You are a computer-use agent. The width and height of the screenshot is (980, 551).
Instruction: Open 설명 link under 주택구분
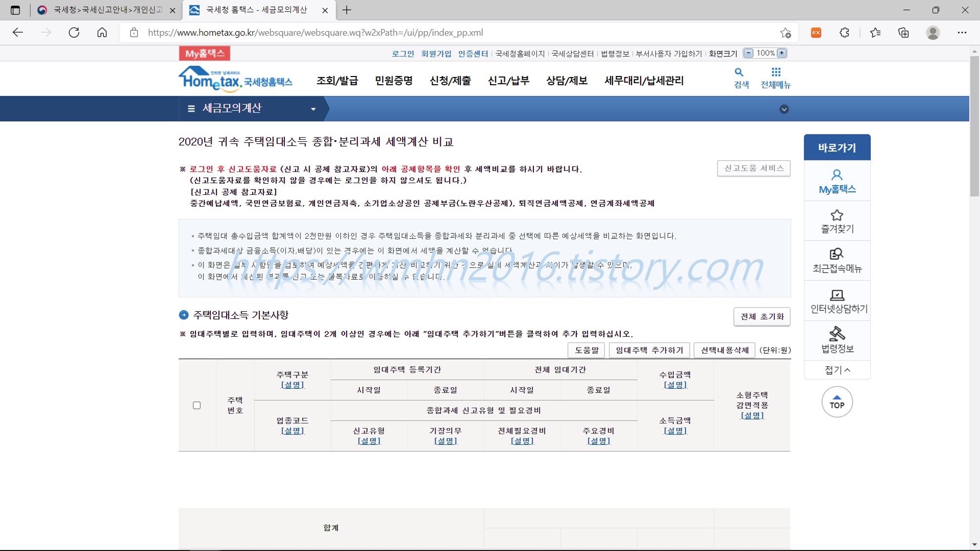(x=293, y=385)
